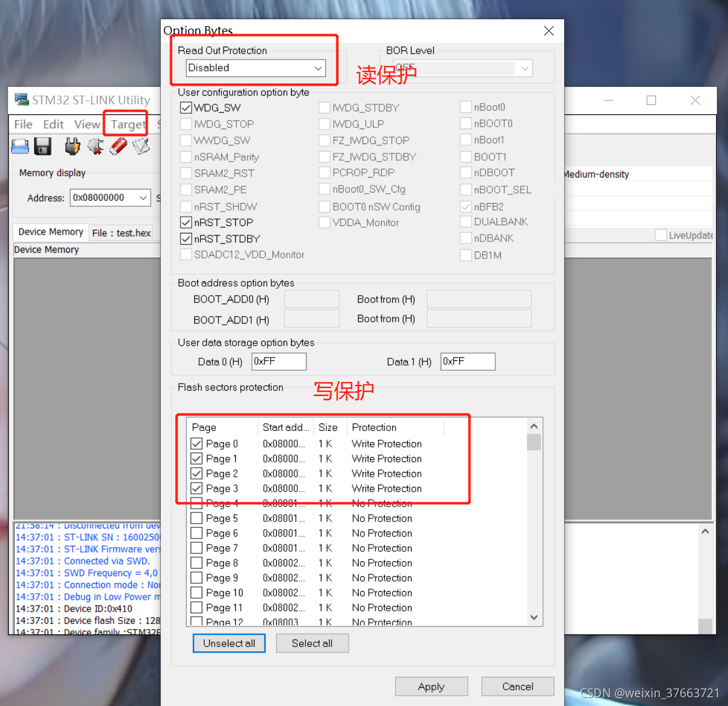Click the sector list scroll-up arrow
Viewport: 728px width, 706px height.
tap(534, 426)
